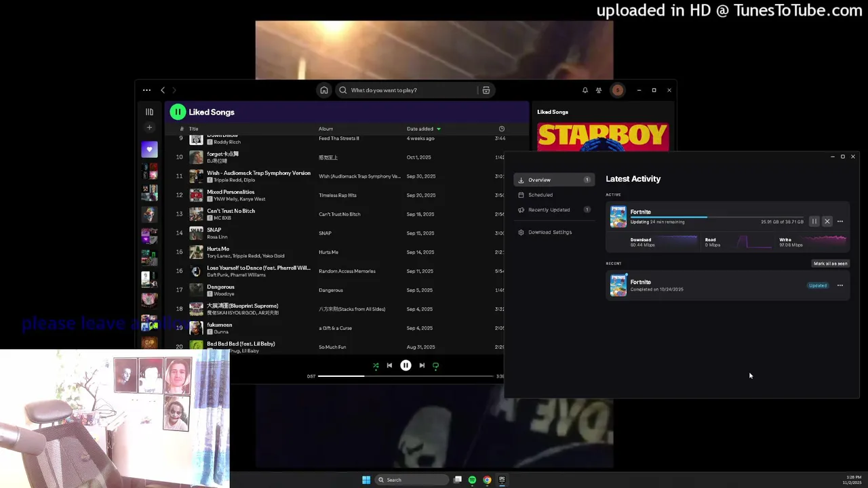
Task: Open Download Settings in Epic launcher
Action: [554, 232]
